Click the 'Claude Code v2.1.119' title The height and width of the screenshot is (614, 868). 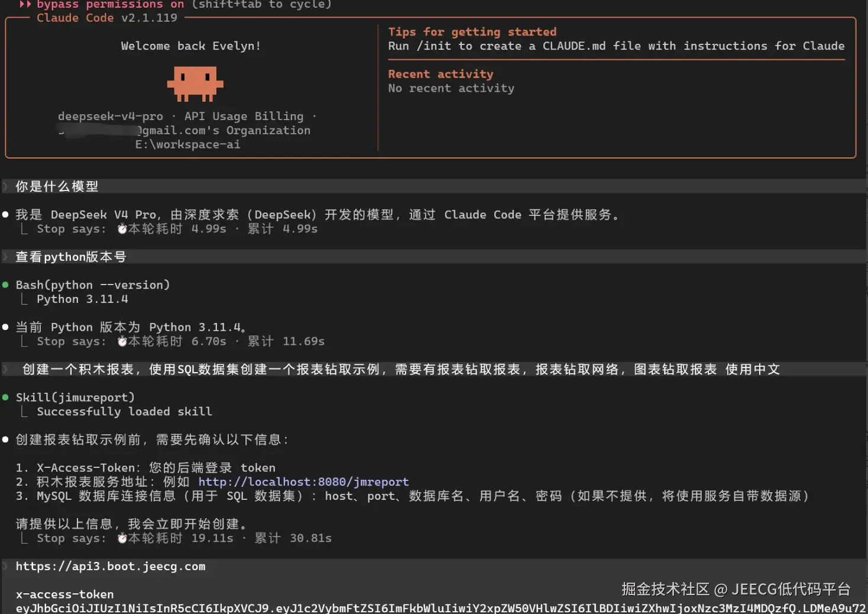click(x=107, y=18)
